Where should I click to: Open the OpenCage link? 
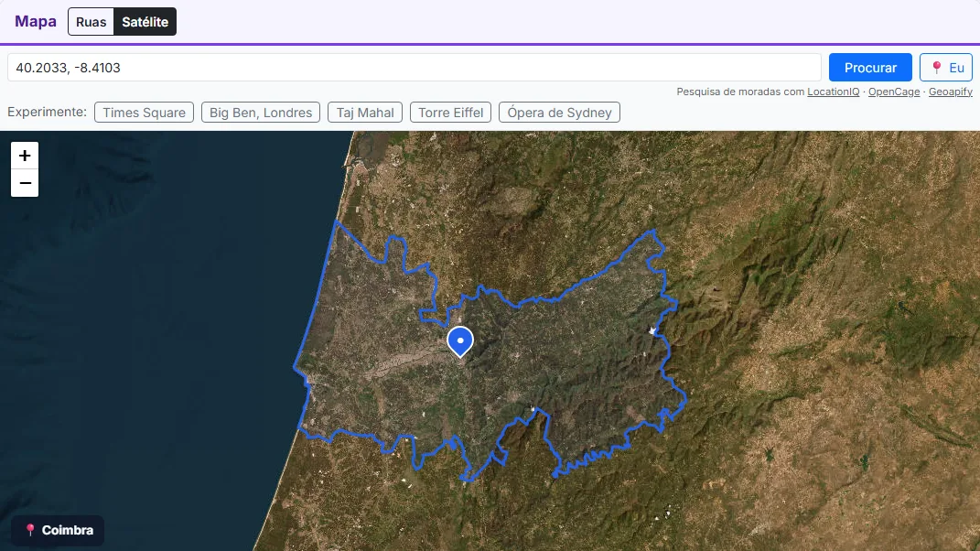pos(894,92)
